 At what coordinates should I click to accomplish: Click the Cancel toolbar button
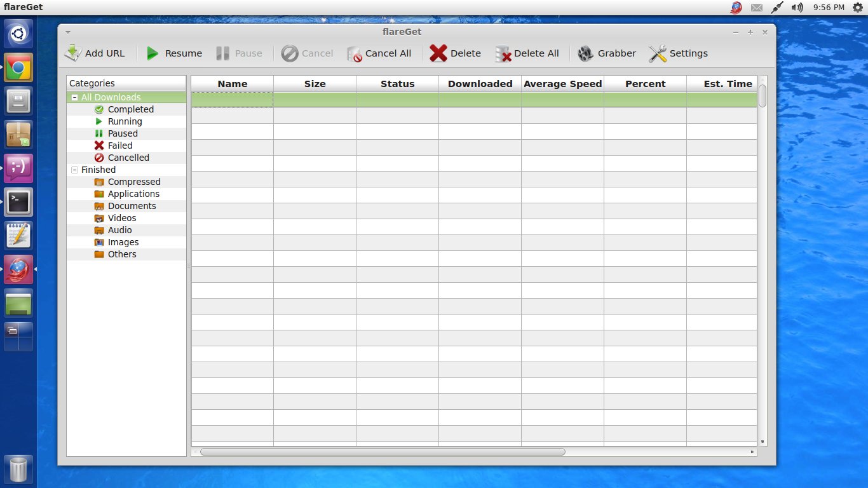307,53
